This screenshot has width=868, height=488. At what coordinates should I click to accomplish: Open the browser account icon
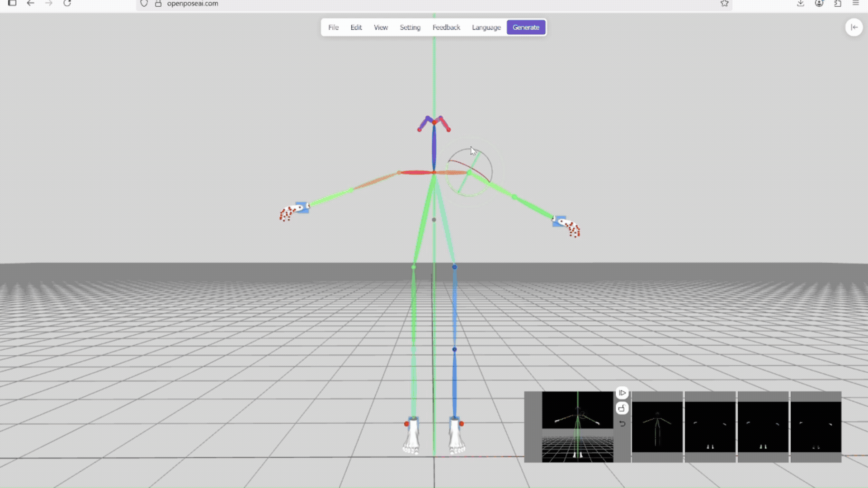pyautogui.click(x=819, y=4)
